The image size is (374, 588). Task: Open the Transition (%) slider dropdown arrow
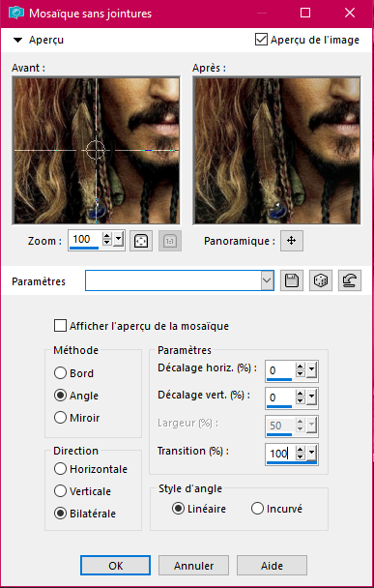coord(312,454)
